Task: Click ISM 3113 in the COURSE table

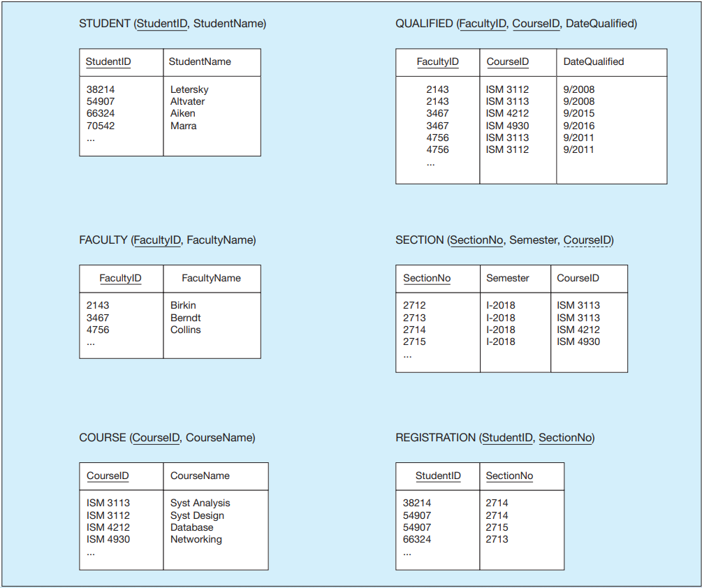Action: click(x=108, y=504)
